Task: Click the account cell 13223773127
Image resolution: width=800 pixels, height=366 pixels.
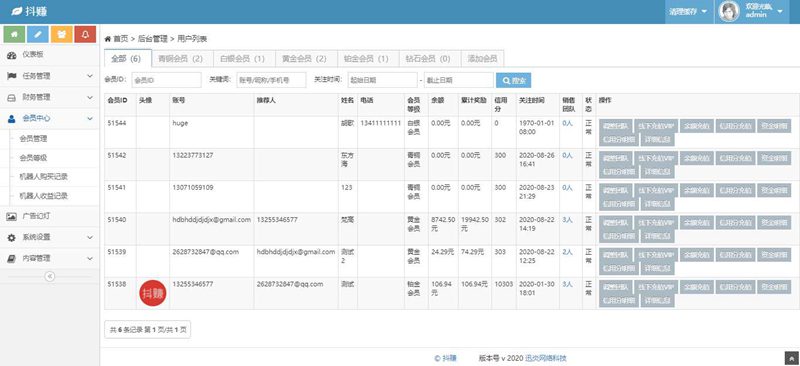Action: 193,155
